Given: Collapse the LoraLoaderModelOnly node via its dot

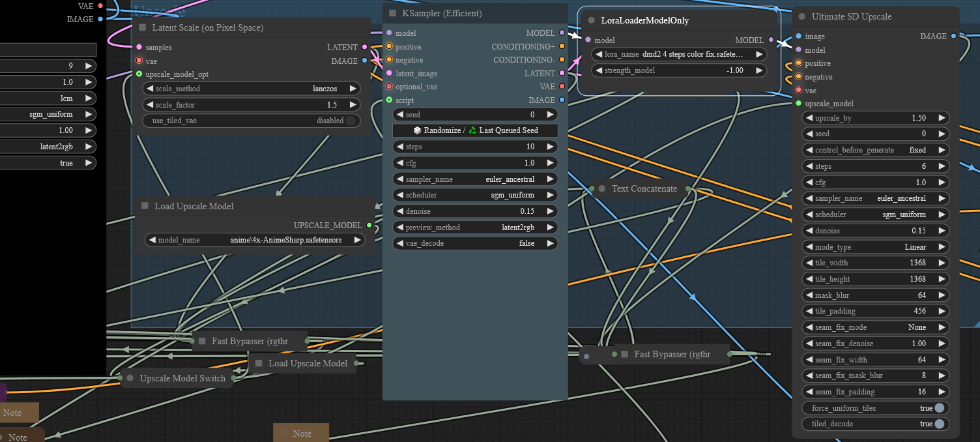Looking at the screenshot, I should (592, 20).
